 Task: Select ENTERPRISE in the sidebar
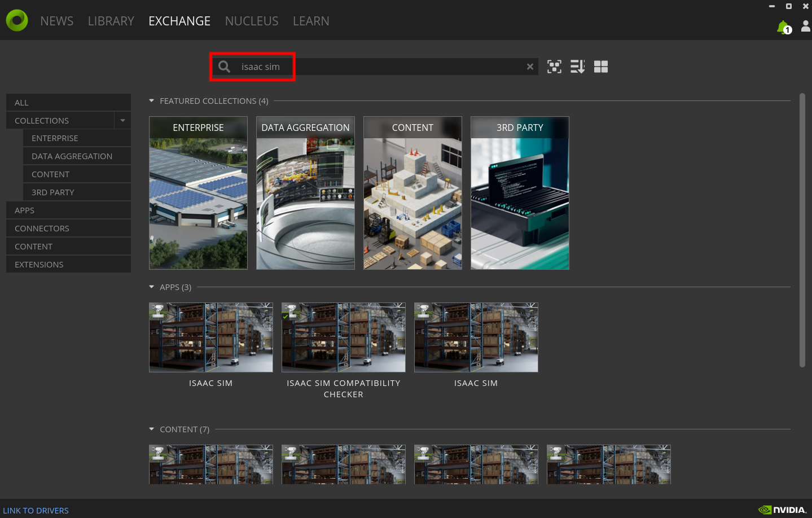pos(77,138)
